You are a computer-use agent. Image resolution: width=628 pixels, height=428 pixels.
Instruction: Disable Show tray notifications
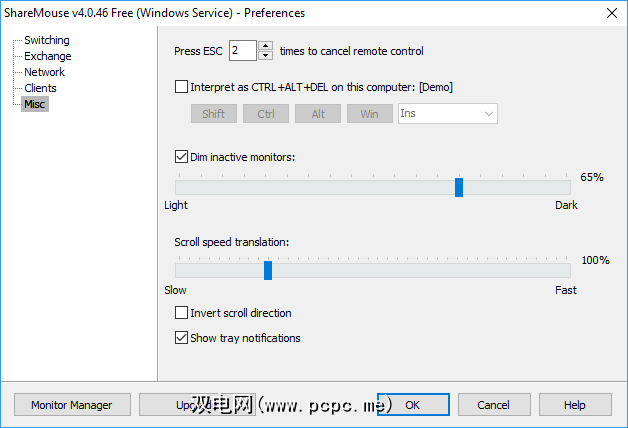click(181, 338)
